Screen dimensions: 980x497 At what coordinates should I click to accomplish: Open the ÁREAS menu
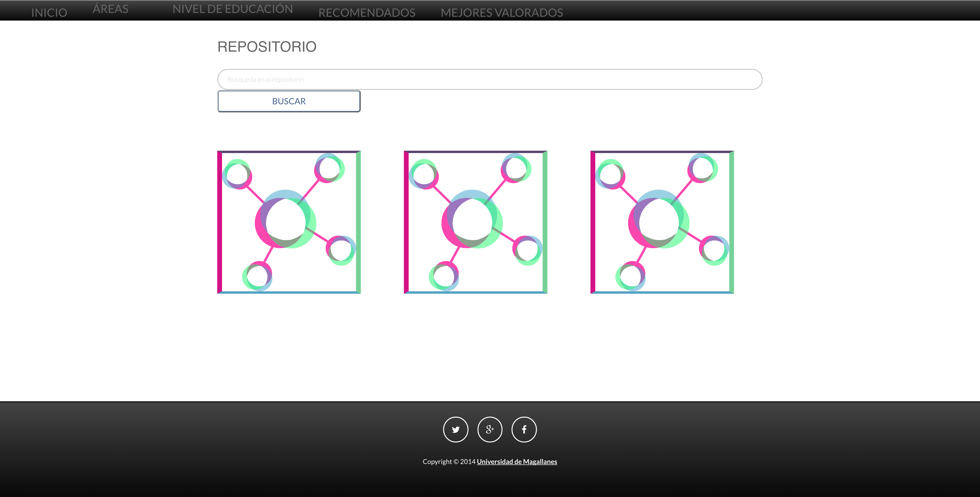(x=110, y=9)
